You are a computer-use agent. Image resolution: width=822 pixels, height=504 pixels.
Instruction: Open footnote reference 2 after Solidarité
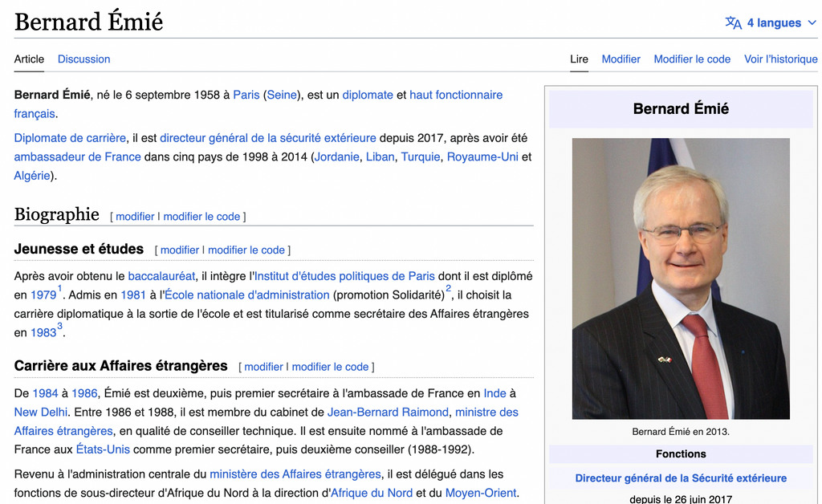[449, 289]
